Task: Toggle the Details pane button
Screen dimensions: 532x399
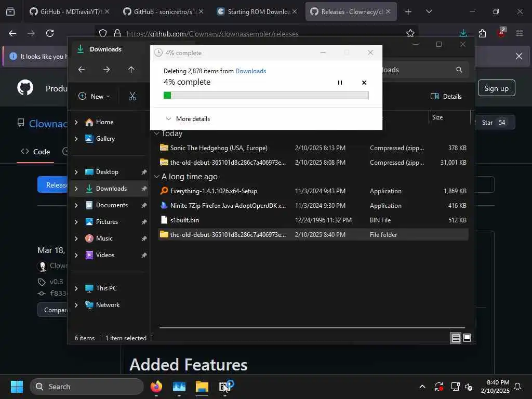Action: point(446,96)
